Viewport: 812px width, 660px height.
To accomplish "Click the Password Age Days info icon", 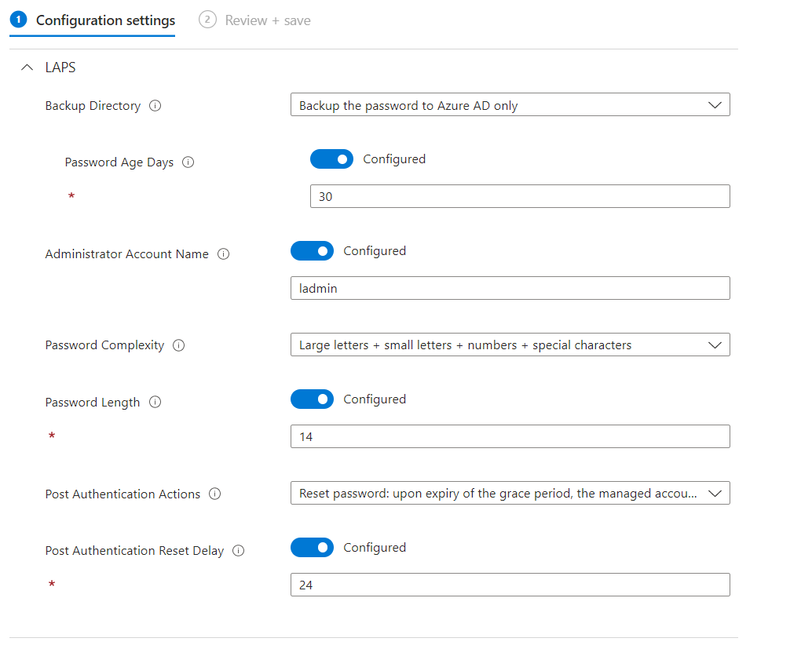I will click(188, 162).
